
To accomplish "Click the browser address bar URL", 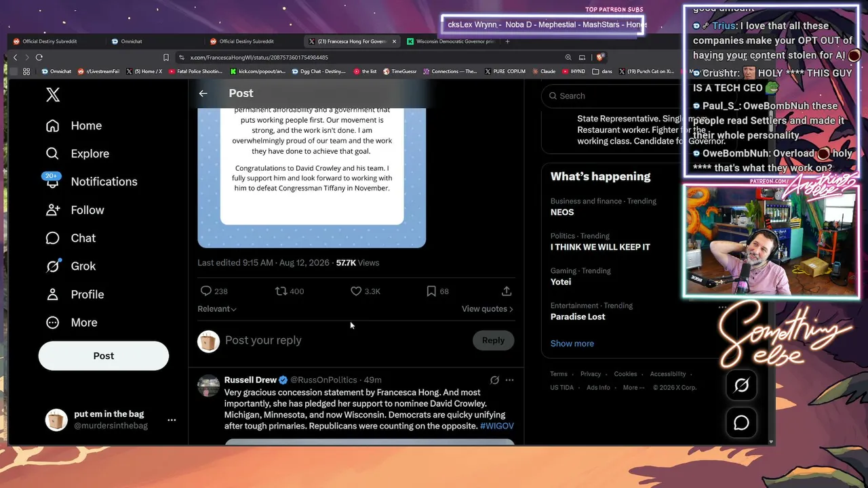I will pyautogui.click(x=259, y=58).
